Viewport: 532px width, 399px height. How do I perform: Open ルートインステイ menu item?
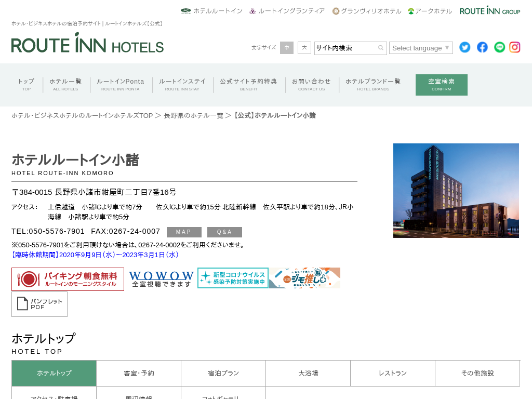[x=182, y=85]
